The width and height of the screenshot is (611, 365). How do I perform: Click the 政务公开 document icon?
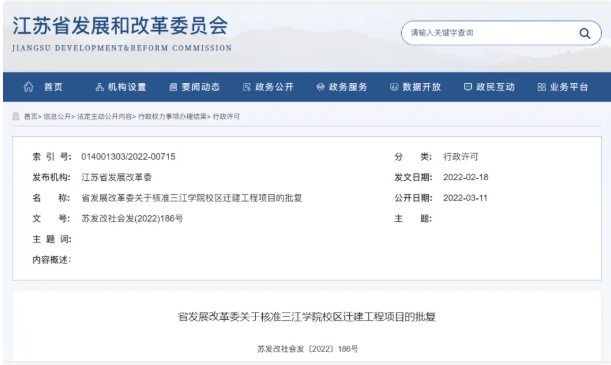pos(247,87)
